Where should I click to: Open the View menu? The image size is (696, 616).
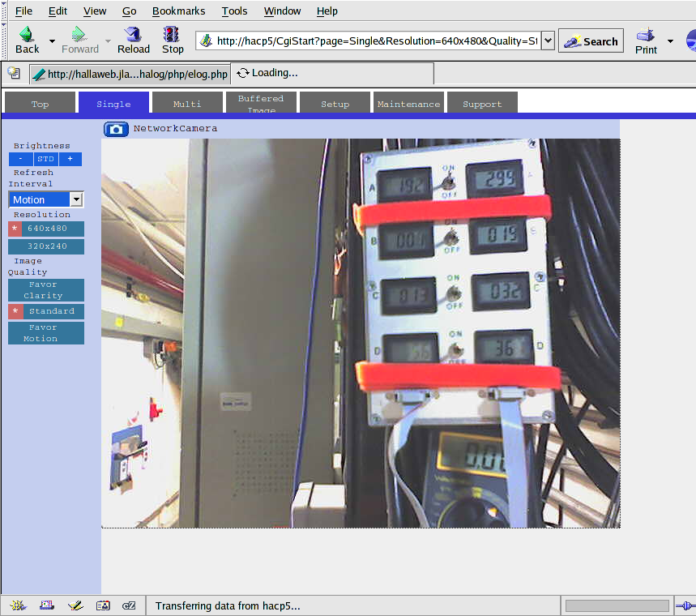click(95, 11)
